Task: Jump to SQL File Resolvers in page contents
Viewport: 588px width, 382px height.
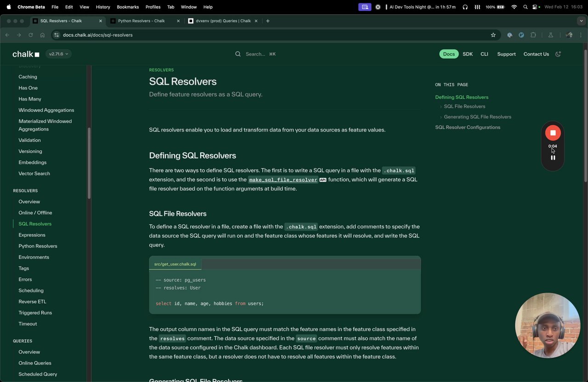Action: [x=464, y=106]
